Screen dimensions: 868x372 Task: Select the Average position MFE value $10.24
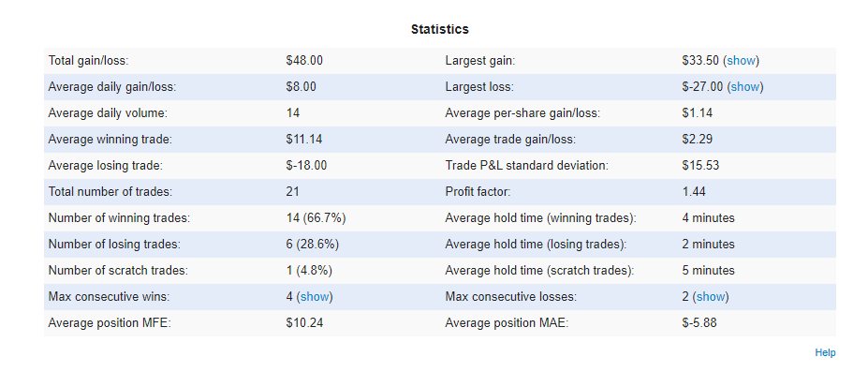pyautogui.click(x=304, y=322)
